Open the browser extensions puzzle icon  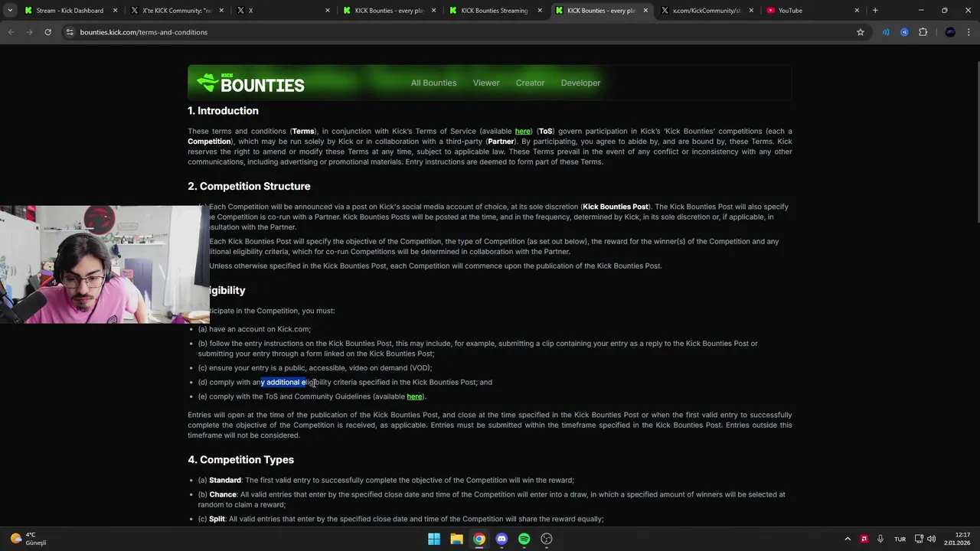pyautogui.click(x=923, y=32)
